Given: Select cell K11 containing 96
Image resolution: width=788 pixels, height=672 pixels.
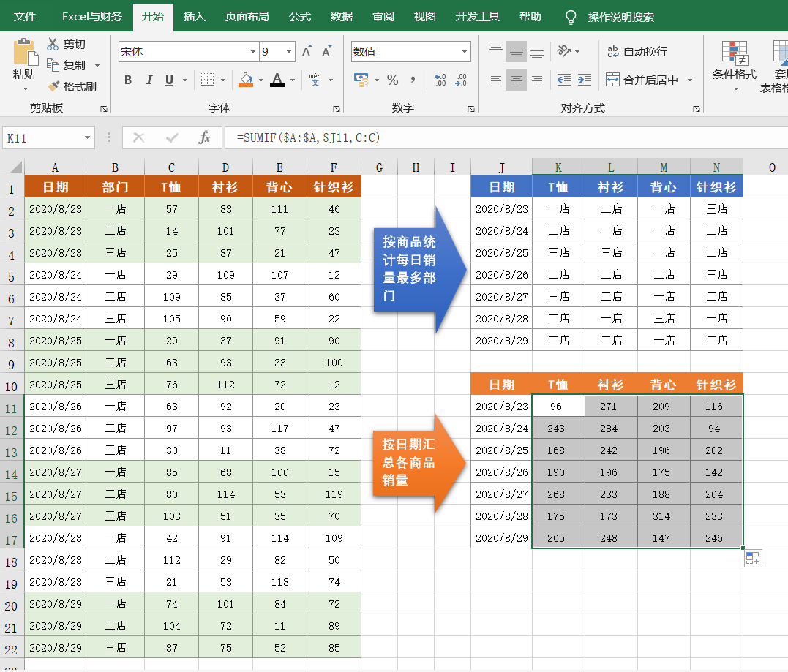Looking at the screenshot, I should [558, 406].
